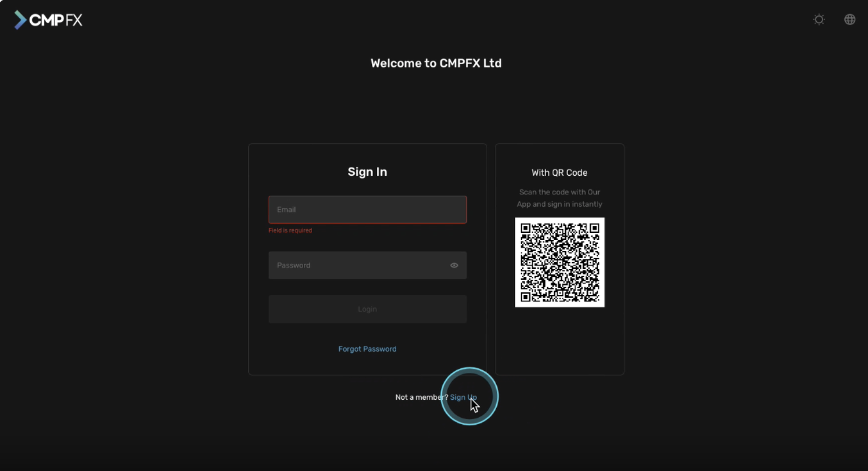This screenshot has height=471, width=868.
Task: Open the Forgot Password link
Action: click(367, 349)
